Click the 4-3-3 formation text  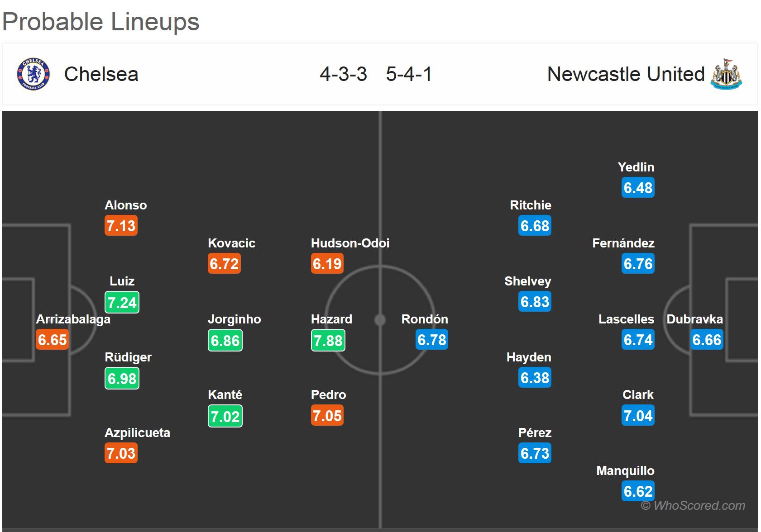[x=343, y=74]
